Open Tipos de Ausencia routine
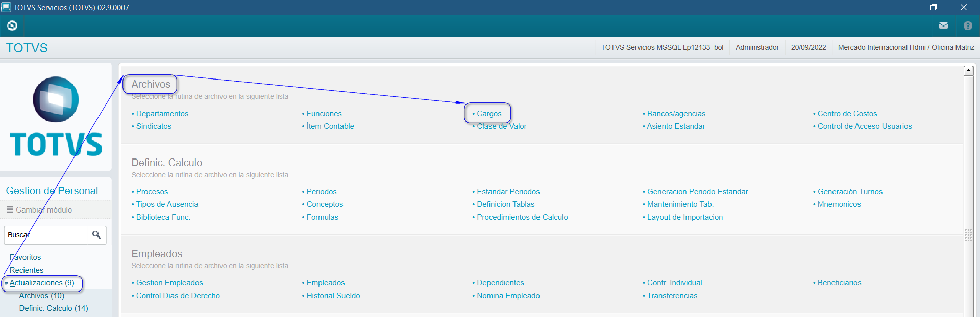Viewport: 980px width, 317px height. (167, 204)
